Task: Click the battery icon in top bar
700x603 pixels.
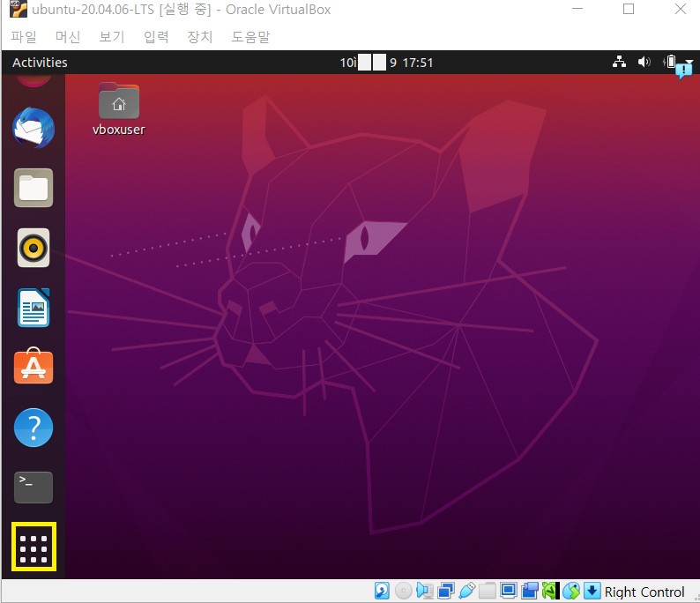Action: point(671,62)
